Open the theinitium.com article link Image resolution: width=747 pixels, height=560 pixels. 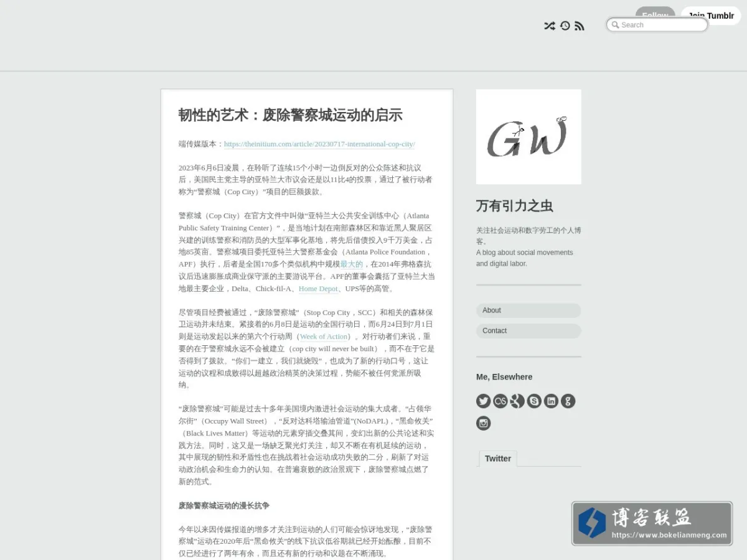(x=319, y=144)
